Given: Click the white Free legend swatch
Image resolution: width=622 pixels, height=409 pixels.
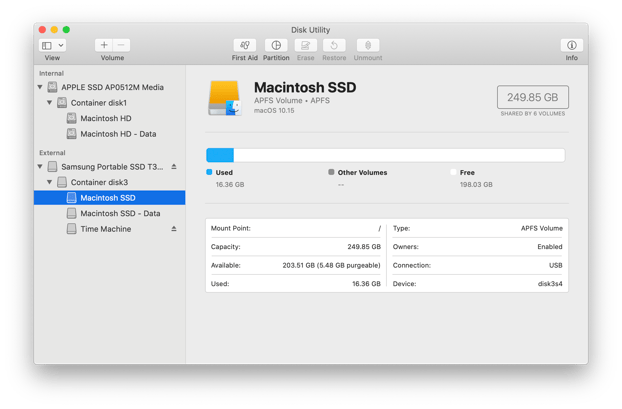Looking at the screenshot, I should [453, 172].
